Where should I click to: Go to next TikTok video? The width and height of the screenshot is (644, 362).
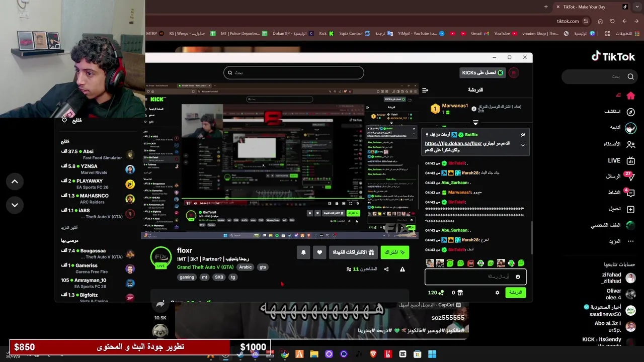click(x=15, y=205)
